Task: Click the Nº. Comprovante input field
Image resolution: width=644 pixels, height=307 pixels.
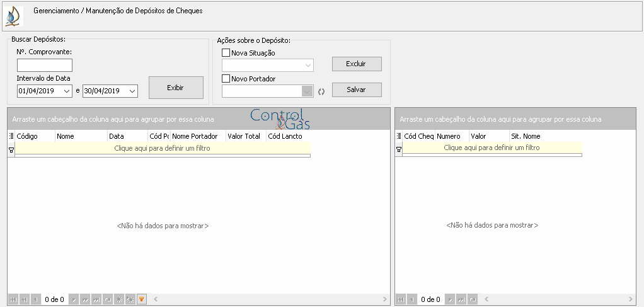Action: coord(44,66)
